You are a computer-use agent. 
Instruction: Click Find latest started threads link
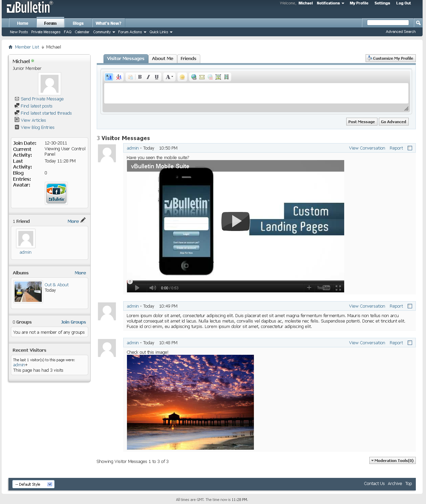[46, 113]
